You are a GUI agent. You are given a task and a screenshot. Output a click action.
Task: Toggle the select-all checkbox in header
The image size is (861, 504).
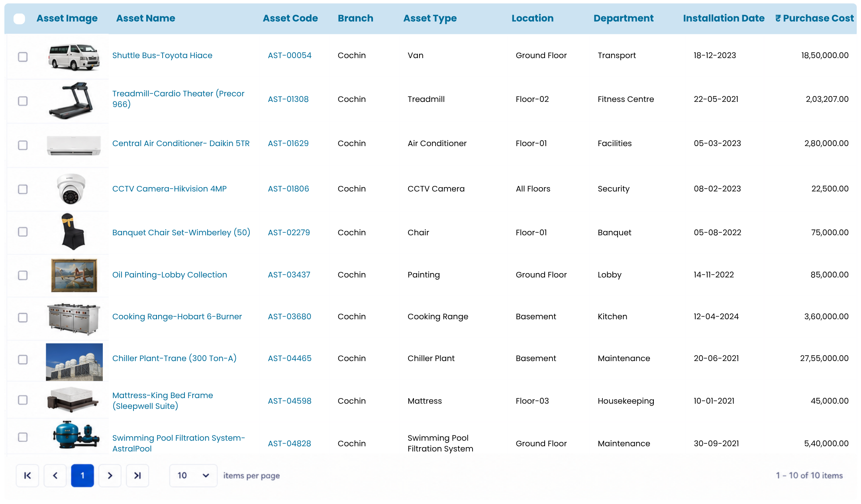[19, 19]
